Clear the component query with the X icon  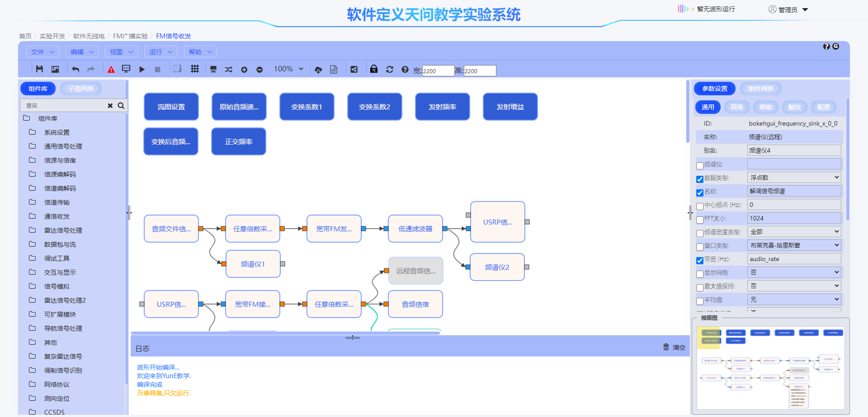pos(110,105)
